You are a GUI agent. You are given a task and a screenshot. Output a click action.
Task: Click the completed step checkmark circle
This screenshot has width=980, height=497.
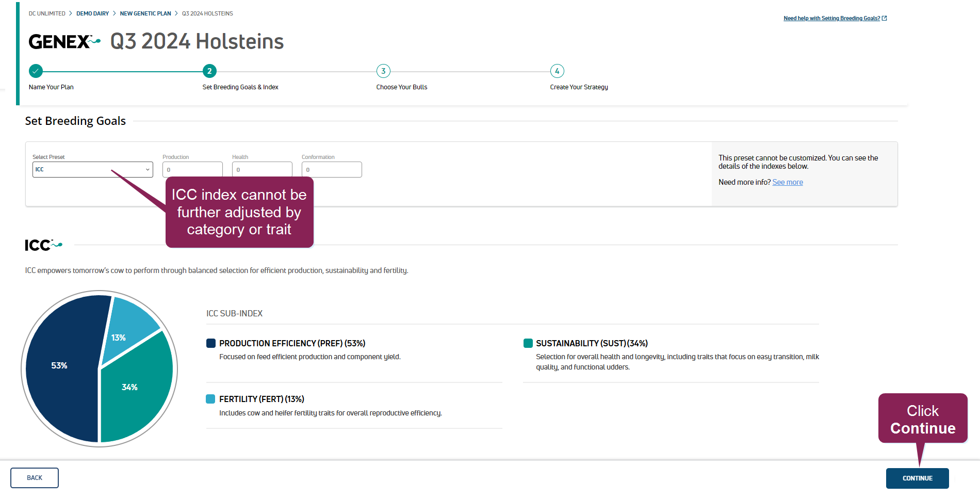click(x=36, y=71)
